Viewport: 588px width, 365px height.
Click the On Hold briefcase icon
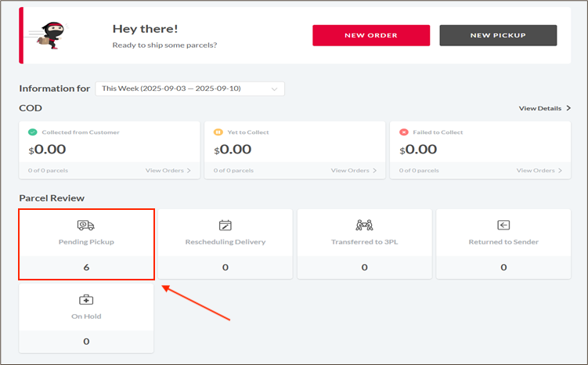86,300
